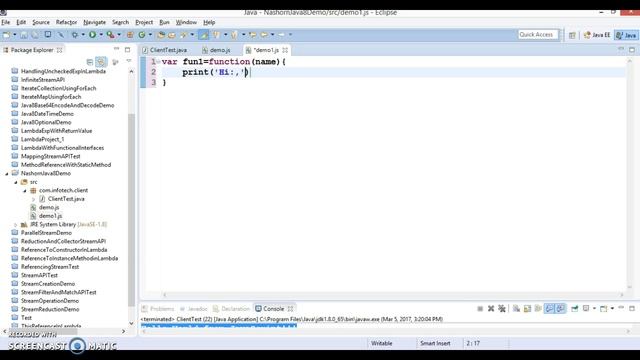Click the New Java Package icon

(130, 35)
